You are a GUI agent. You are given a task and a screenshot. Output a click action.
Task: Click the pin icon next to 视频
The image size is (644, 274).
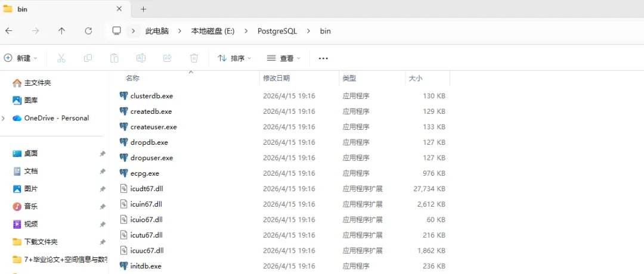pyautogui.click(x=103, y=225)
